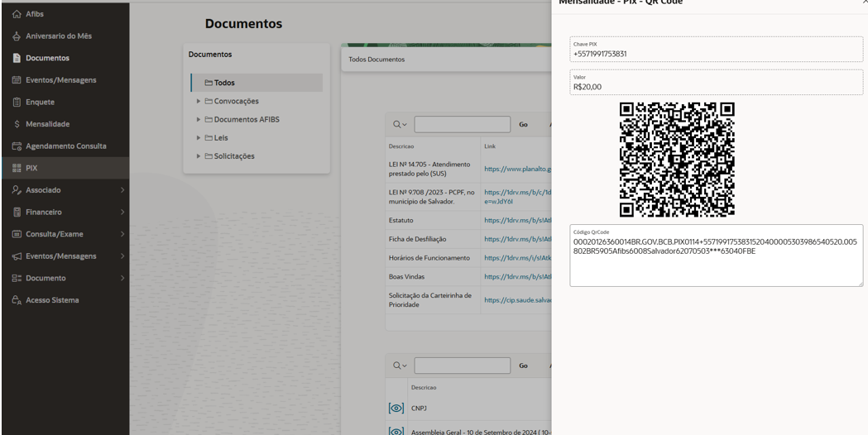Image resolution: width=868 pixels, height=435 pixels.
Task: Click the Valor field showing R$20,00
Action: point(717,83)
